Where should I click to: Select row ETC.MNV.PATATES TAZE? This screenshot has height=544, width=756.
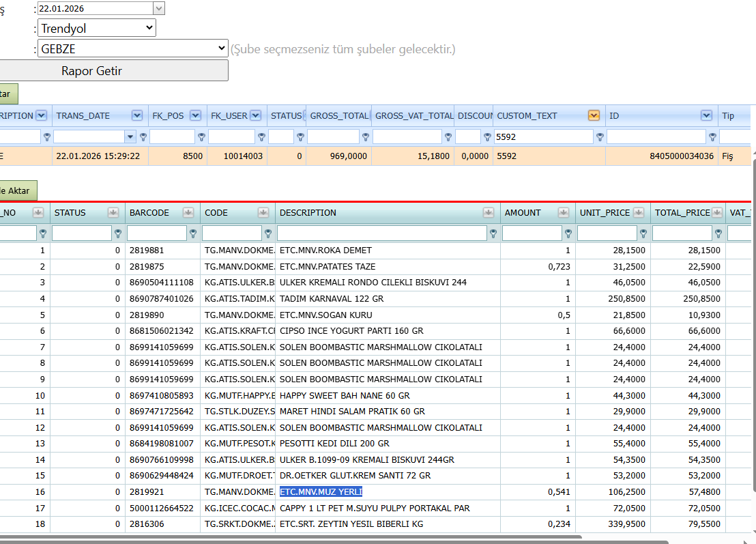pyautogui.click(x=375, y=266)
